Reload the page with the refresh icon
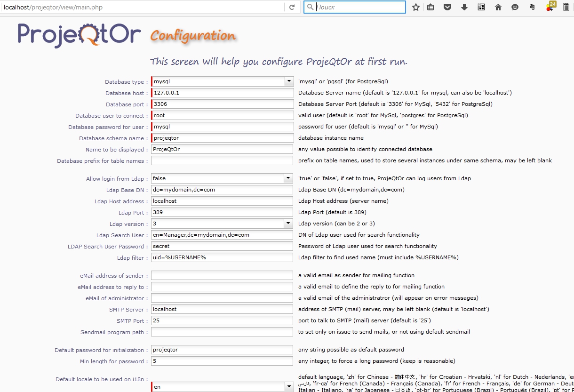Viewport: 574px width, 392px height. click(292, 7)
